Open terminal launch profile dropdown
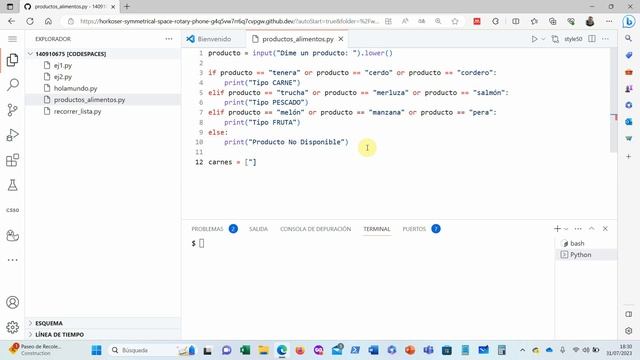This screenshot has width=640, height=360. pos(566,229)
